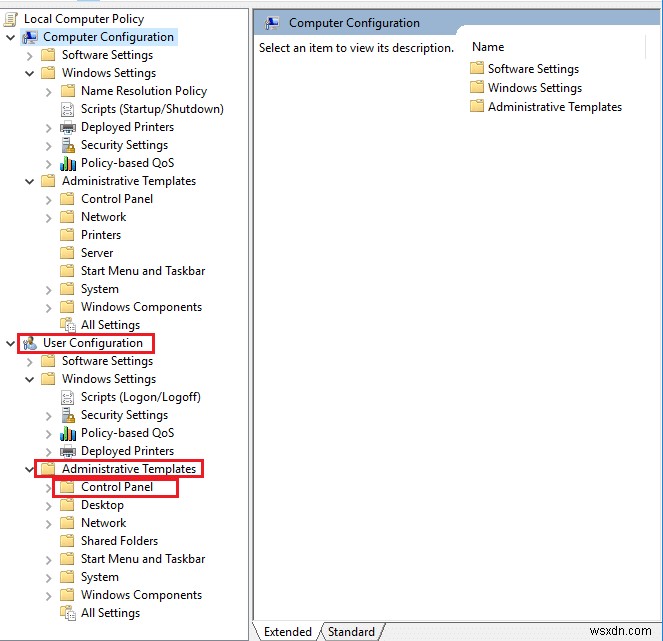Click the Scripts (Logon/Logoff) icon
Screen dimensions: 663x641
pos(68,397)
